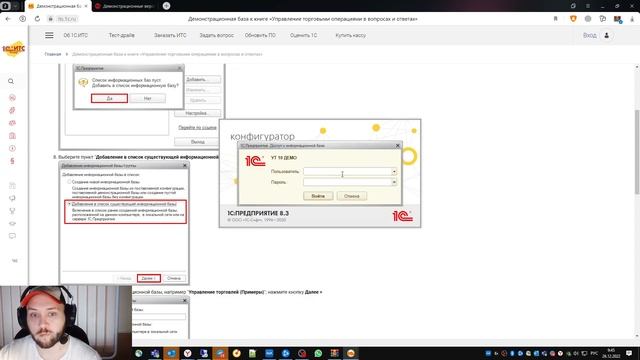Image resolution: width=640 pixels, height=360 pixels.
Task: Open the Windows notification center icon
Action: [629, 353]
